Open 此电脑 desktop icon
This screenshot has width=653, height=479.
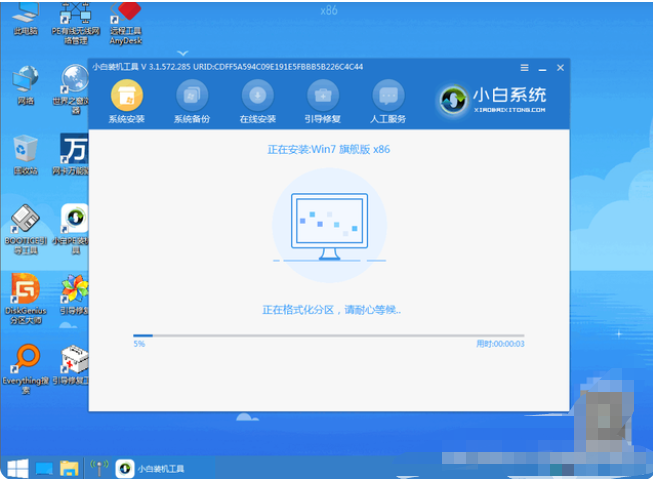tap(24, 17)
